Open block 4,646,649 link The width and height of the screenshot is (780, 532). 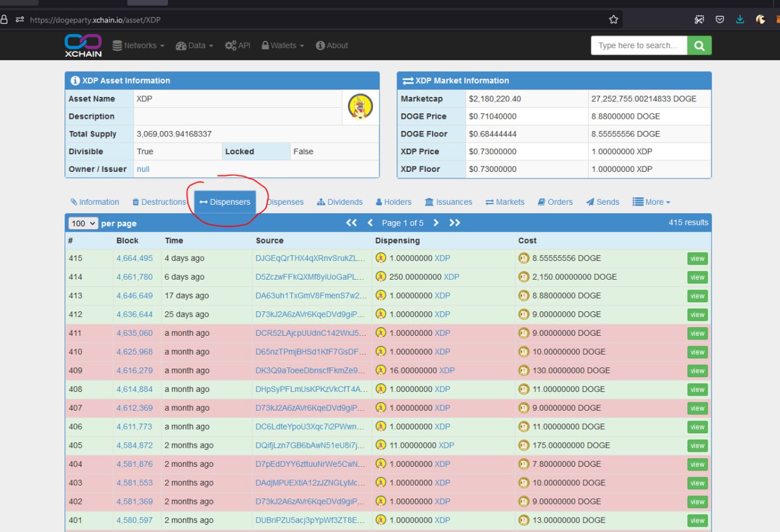click(x=135, y=296)
